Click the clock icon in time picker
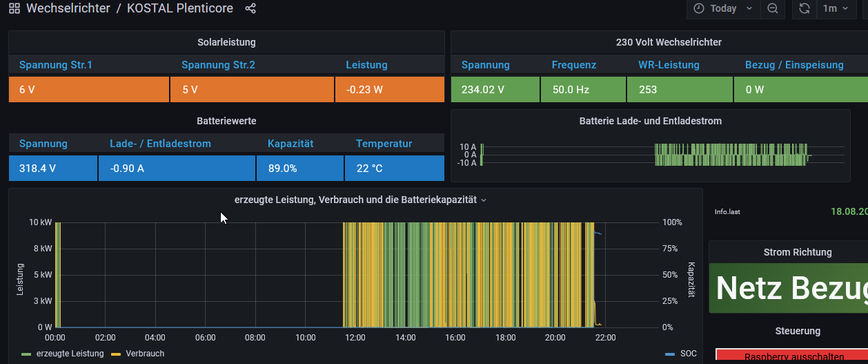This screenshot has height=364, width=868. (x=699, y=9)
